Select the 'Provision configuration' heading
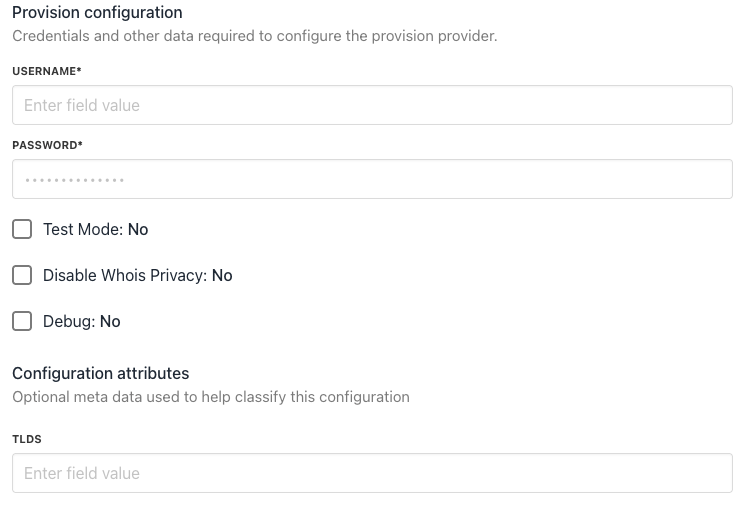The image size is (754, 518). pos(97,13)
